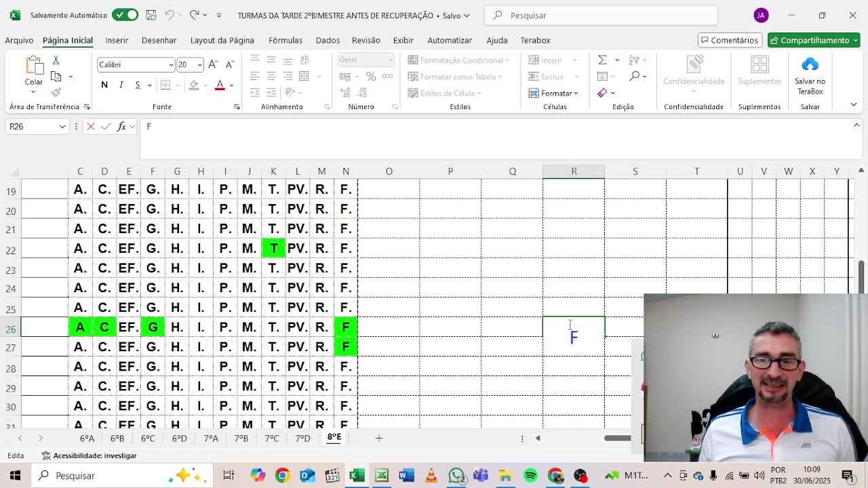Click the Cut scissors icon
The width and height of the screenshot is (868, 488).
click(56, 61)
